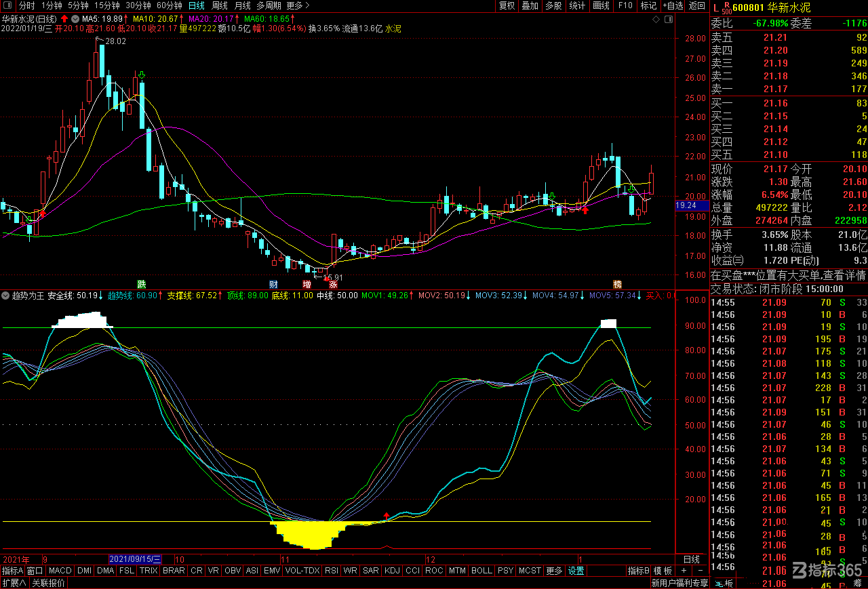Viewport: 868px width, 589px height.
Task: Open the 设置 indicator settings
Action: pyautogui.click(x=576, y=571)
